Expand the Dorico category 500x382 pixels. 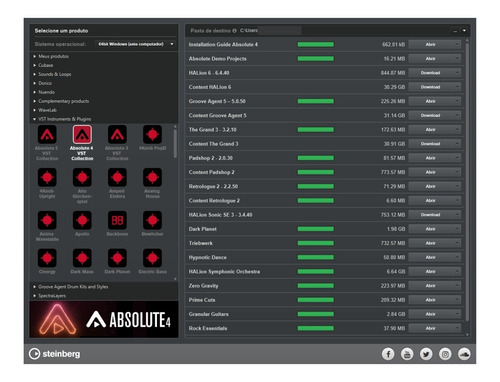[x=35, y=83]
